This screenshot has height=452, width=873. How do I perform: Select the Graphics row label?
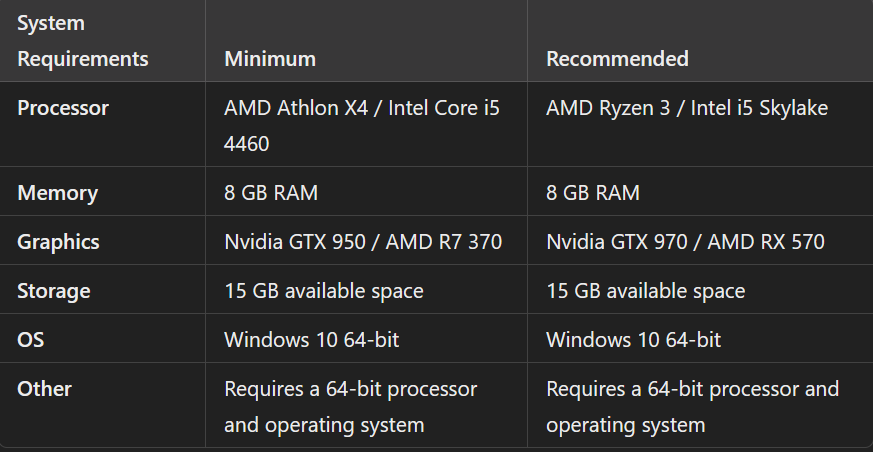58,242
